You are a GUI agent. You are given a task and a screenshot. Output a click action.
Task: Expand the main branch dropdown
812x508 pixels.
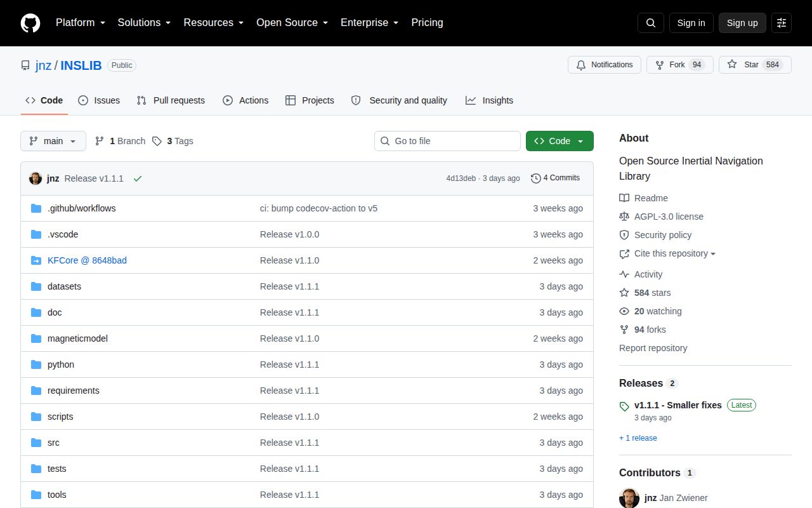point(53,141)
